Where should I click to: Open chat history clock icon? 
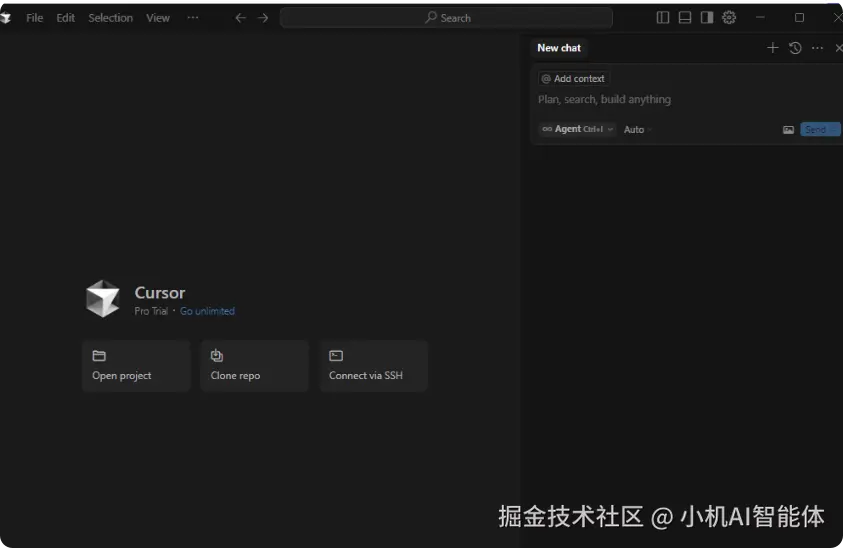click(x=795, y=48)
